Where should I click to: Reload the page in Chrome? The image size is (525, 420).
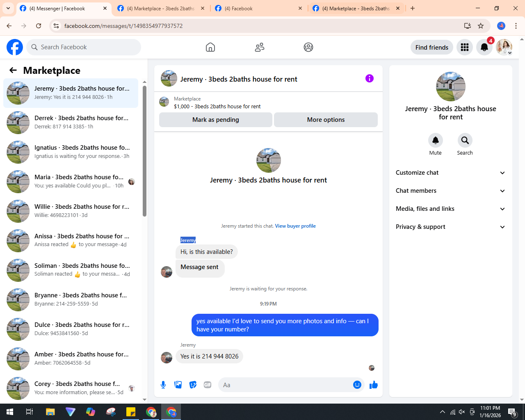click(39, 26)
